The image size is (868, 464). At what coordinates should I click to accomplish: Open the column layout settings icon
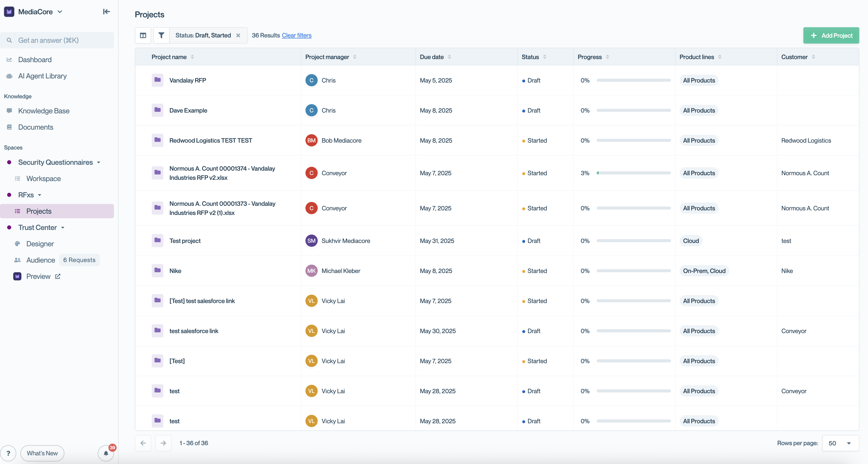[143, 35]
